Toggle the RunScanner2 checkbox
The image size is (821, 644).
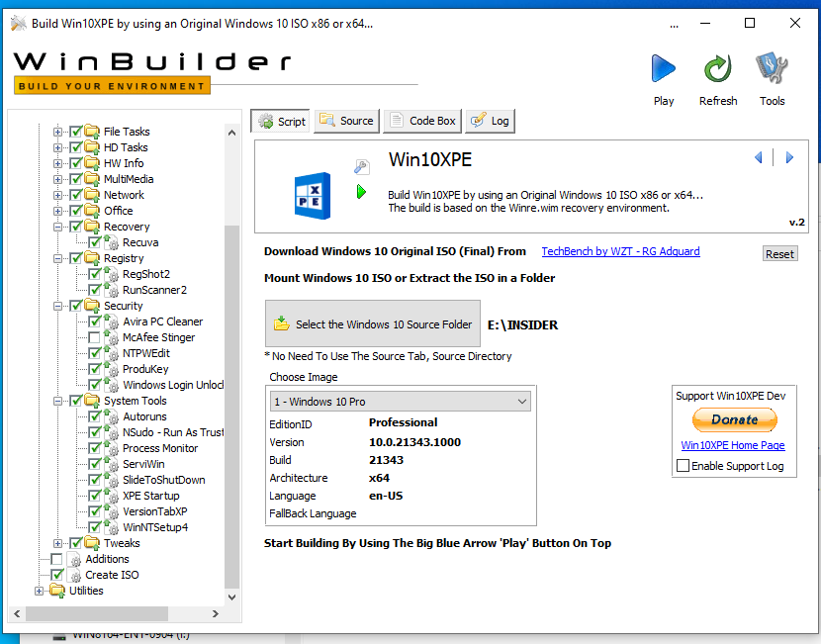click(x=94, y=290)
